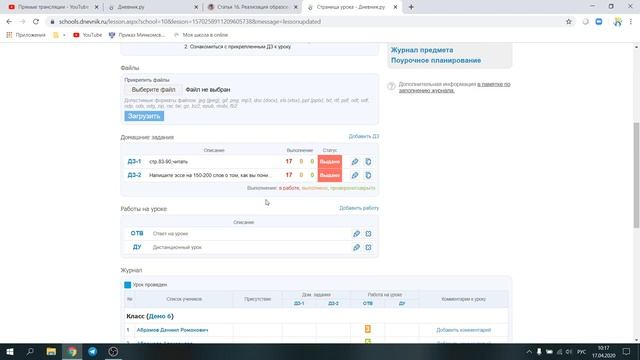Open the help question-mark icon

pos(391,86)
